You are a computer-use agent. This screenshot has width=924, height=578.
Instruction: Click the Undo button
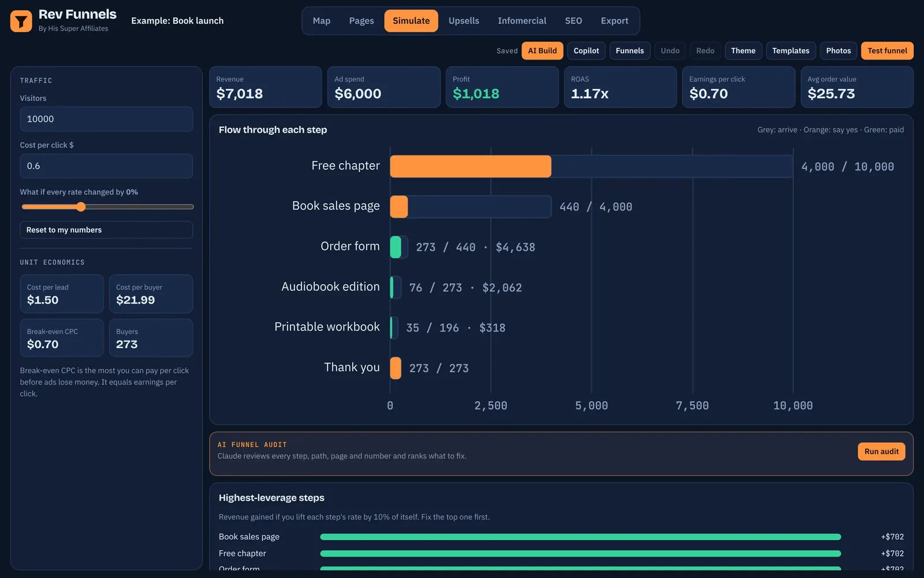pyautogui.click(x=670, y=51)
